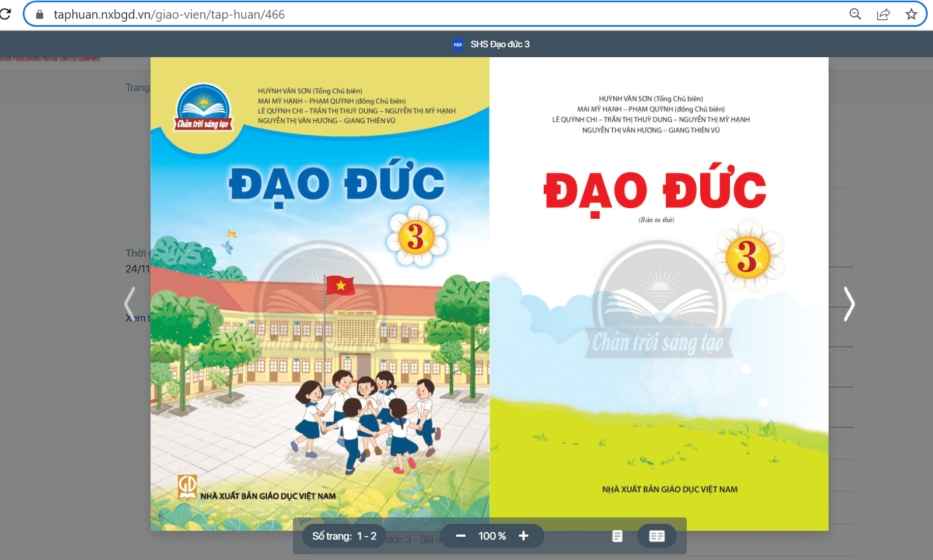Zoom in using the plus button

523,536
